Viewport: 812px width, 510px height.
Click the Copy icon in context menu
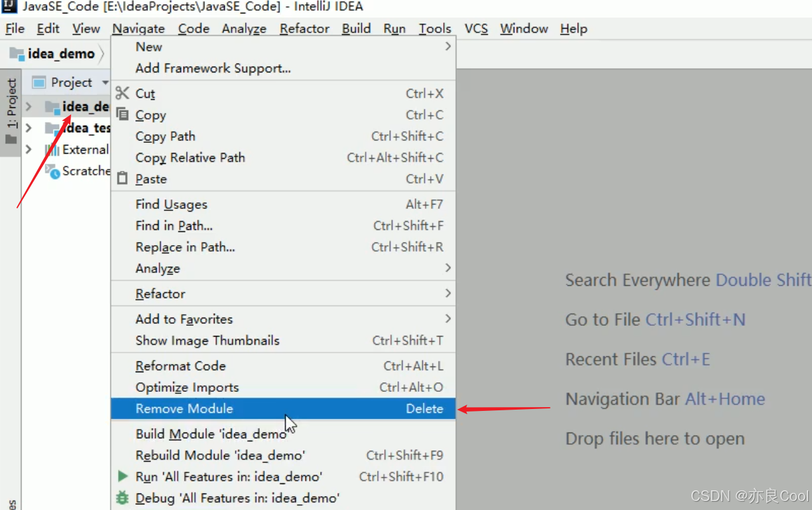tap(123, 115)
